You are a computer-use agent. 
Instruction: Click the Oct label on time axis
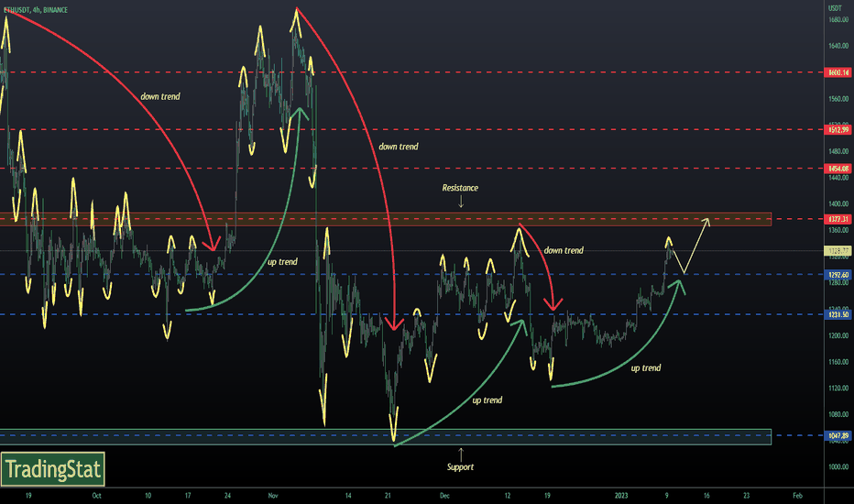coord(96,496)
